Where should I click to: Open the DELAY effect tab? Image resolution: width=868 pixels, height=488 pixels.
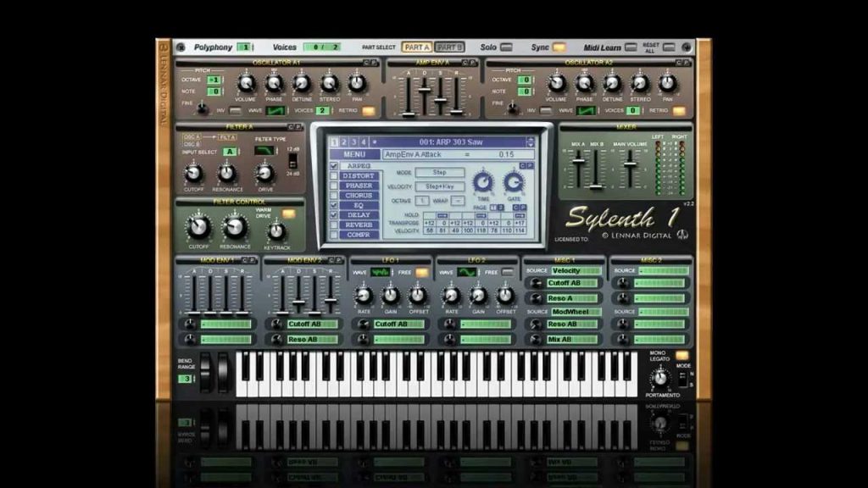pos(359,214)
